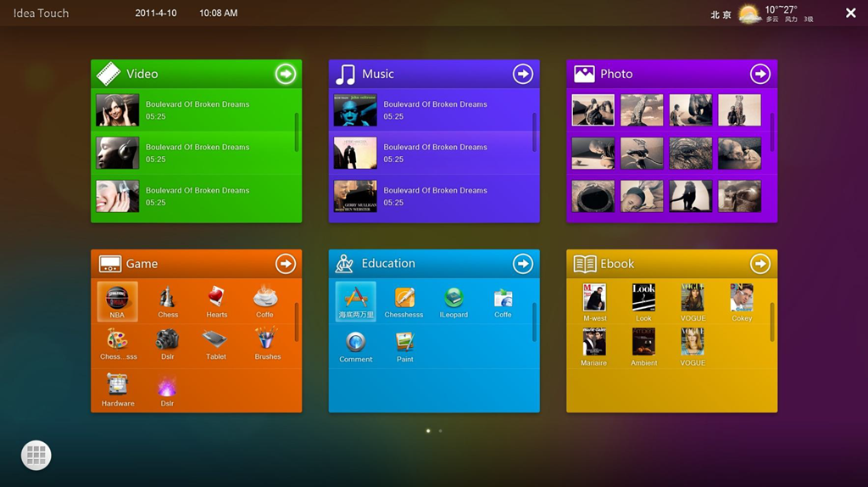Switch to the second page dot
Viewport: 868px width, 487px height.
(x=440, y=431)
